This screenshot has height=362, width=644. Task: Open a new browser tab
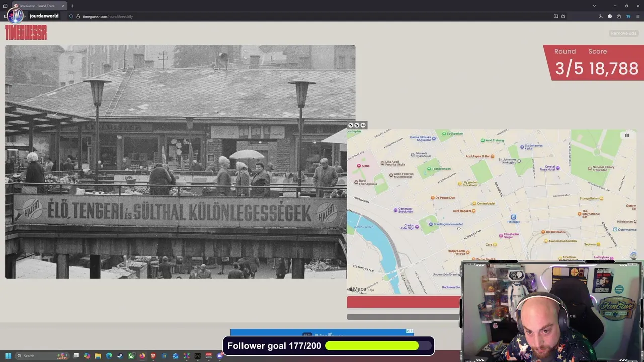(x=72, y=6)
